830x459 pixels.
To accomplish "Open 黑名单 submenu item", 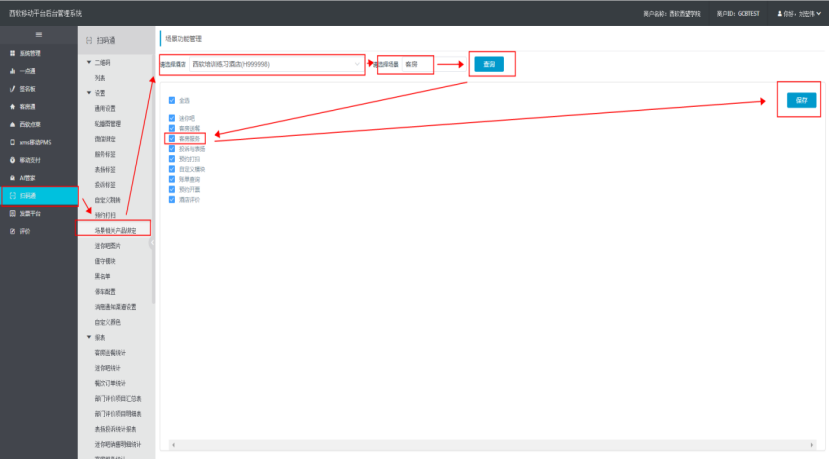I will 103,276.
